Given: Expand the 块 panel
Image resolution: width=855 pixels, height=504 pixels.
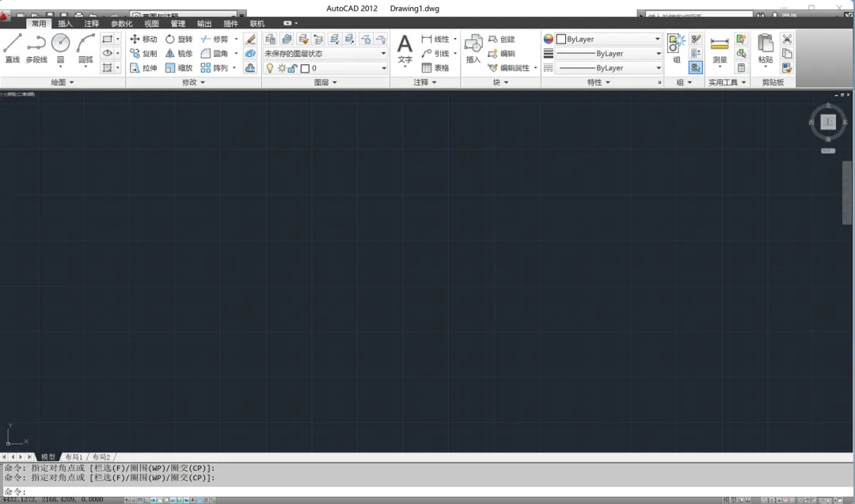Looking at the screenshot, I should [x=500, y=82].
